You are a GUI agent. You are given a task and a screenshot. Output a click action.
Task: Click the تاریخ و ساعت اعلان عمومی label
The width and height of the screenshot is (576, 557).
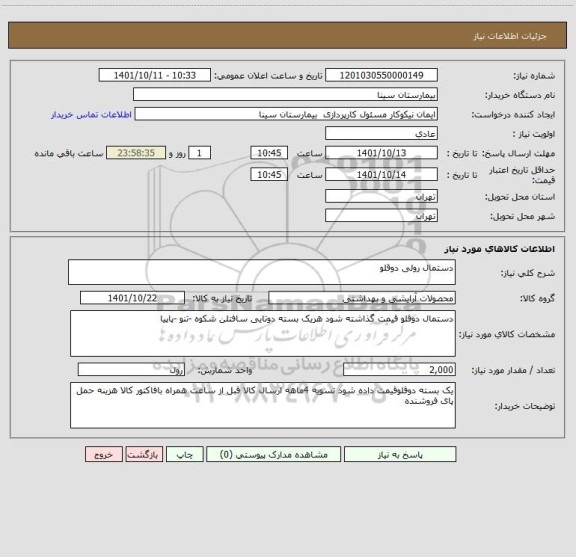268,76
